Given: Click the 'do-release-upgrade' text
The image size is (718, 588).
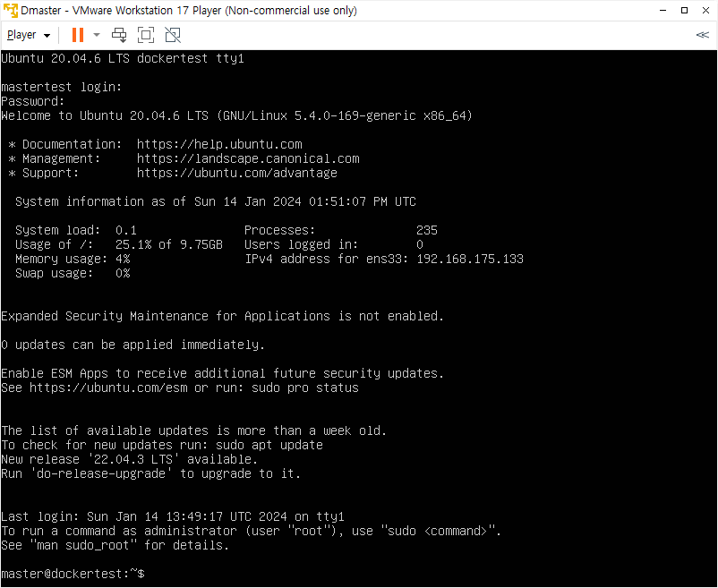Looking at the screenshot, I should tap(101, 473).
